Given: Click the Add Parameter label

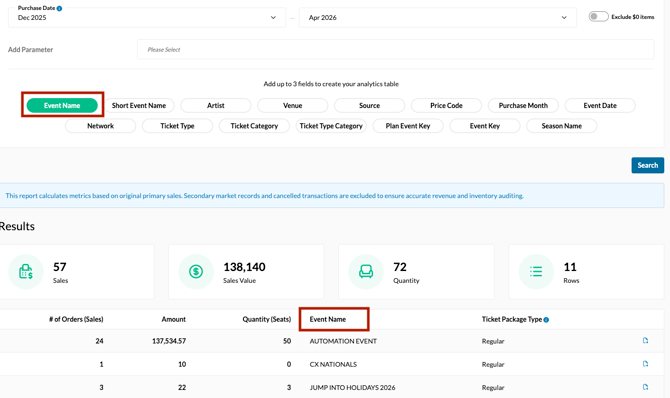Looking at the screenshot, I should tap(30, 50).
